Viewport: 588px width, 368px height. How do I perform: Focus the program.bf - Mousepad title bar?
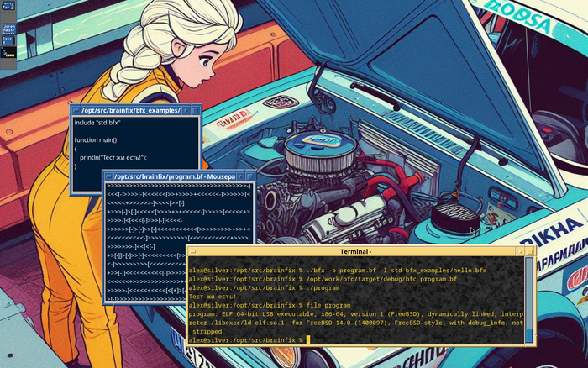[175, 176]
